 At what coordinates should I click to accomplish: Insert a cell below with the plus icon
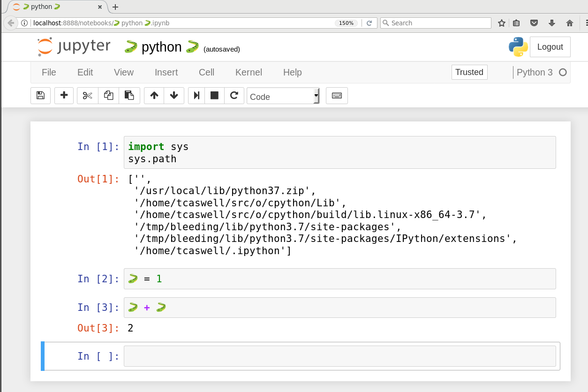point(64,96)
